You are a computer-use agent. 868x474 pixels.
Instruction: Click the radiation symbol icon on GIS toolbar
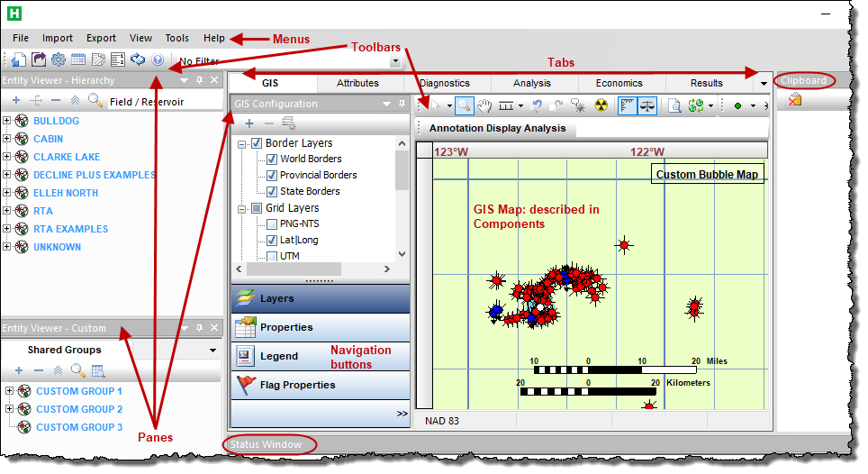click(601, 105)
